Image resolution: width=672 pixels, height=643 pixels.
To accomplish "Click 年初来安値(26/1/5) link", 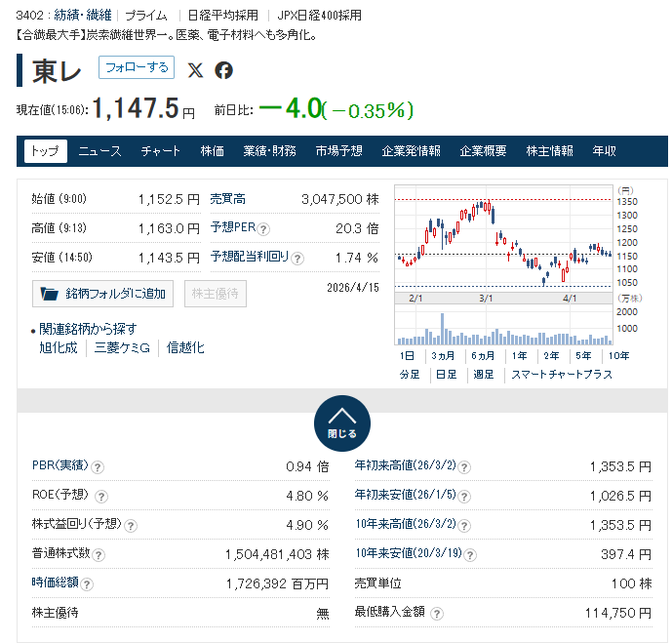I will (x=406, y=495).
